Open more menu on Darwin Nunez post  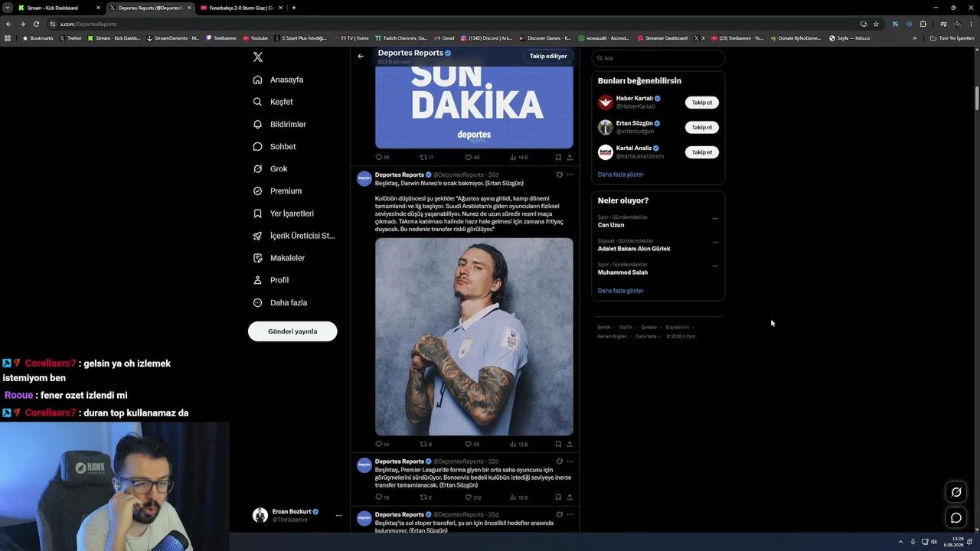tap(570, 174)
